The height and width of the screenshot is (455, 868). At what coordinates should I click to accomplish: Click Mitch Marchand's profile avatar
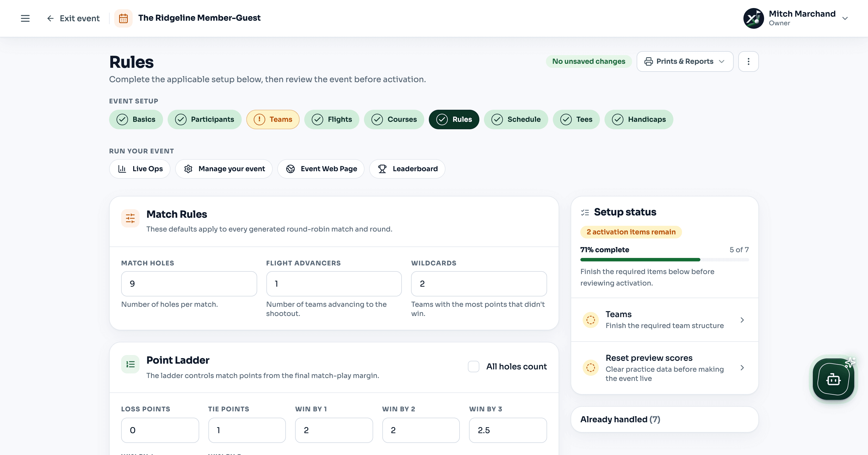(x=753, y=18)
